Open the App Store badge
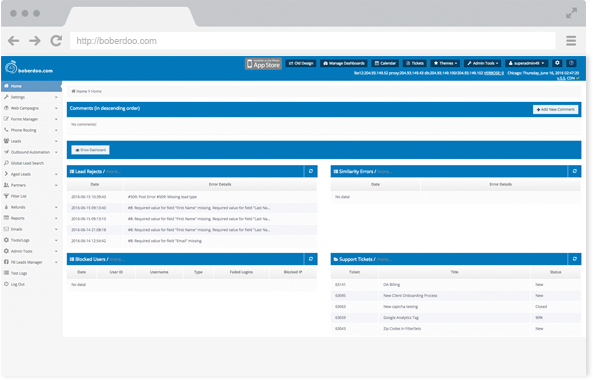This screenshot has height=380, width=593. 263,64
